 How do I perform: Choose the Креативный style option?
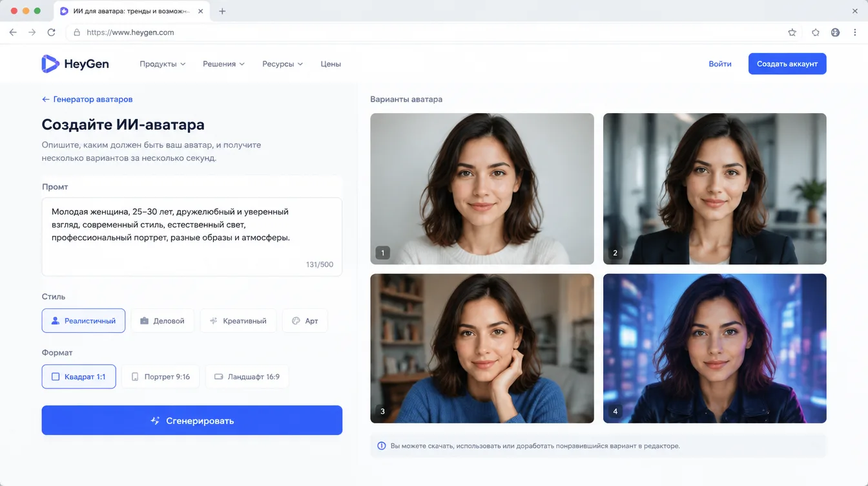[x=238, y=321]
